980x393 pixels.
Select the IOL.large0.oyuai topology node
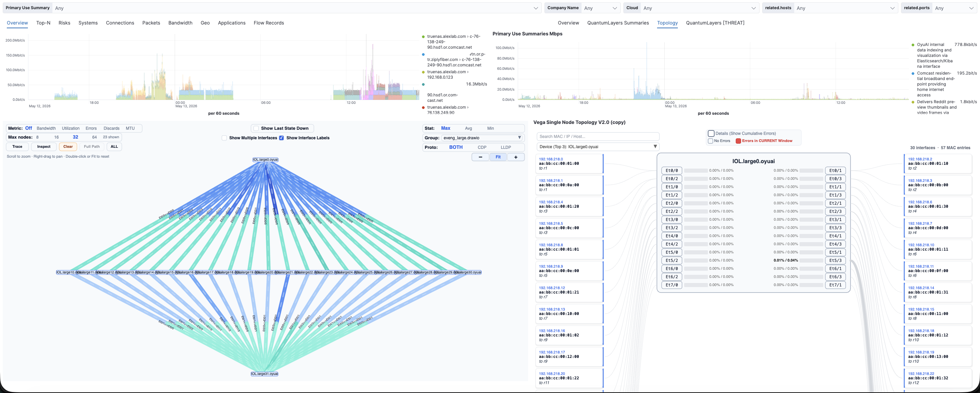tap(265, 160)
